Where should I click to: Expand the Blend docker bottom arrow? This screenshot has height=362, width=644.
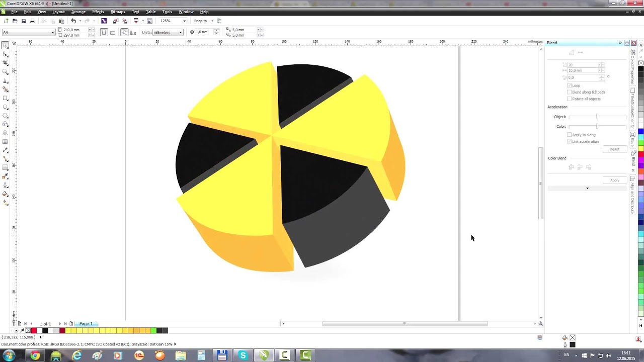587,189
